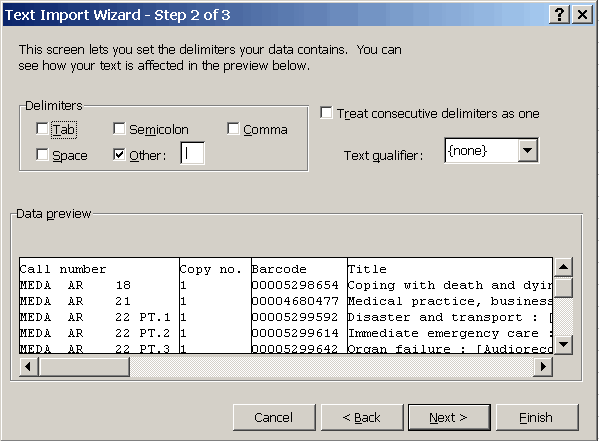This screenshot has height=441, width=599.
Task: Go back with the < Back button
Action: [362, 417]
